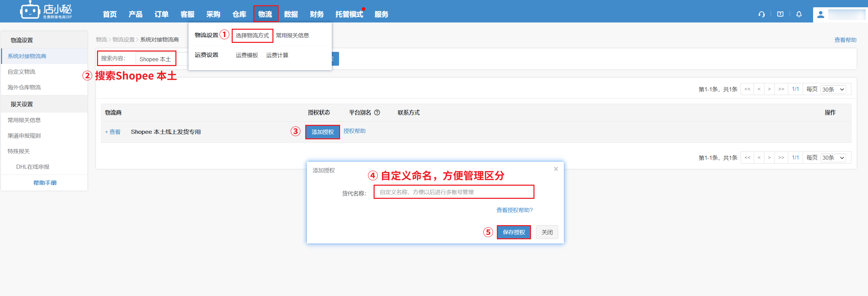Go to next page using top > button
Screen dimensions: 868x296
[x=769, y=89]
